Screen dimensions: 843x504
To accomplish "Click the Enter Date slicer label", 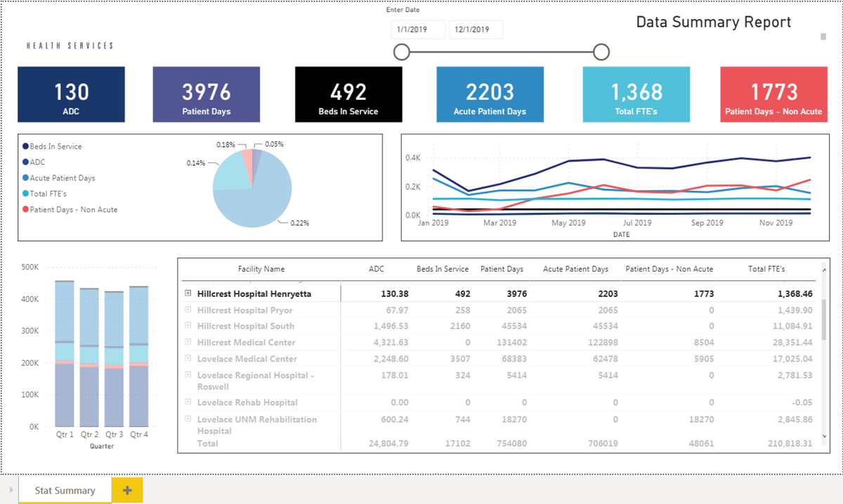I will [403, 10].
